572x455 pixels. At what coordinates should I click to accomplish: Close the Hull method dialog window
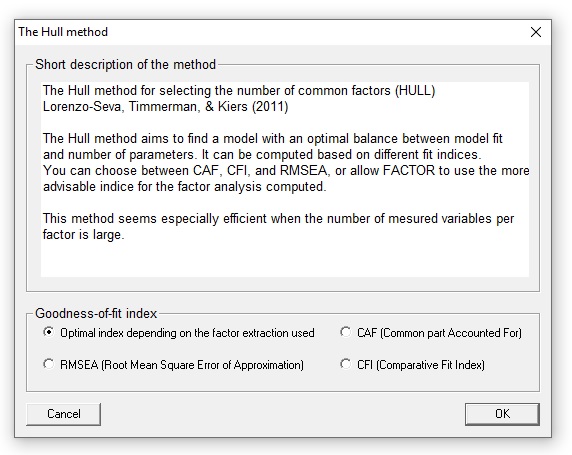(x=536, y=32)
